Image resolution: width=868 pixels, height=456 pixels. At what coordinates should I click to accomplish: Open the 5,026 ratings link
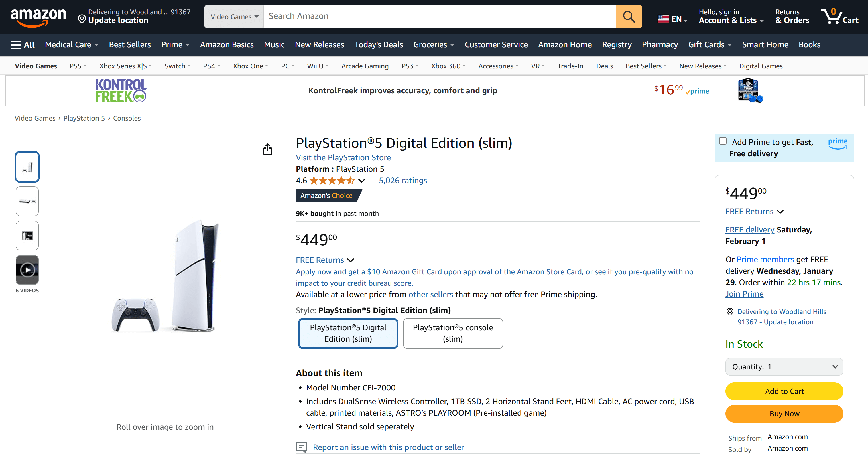coord(403,181)
